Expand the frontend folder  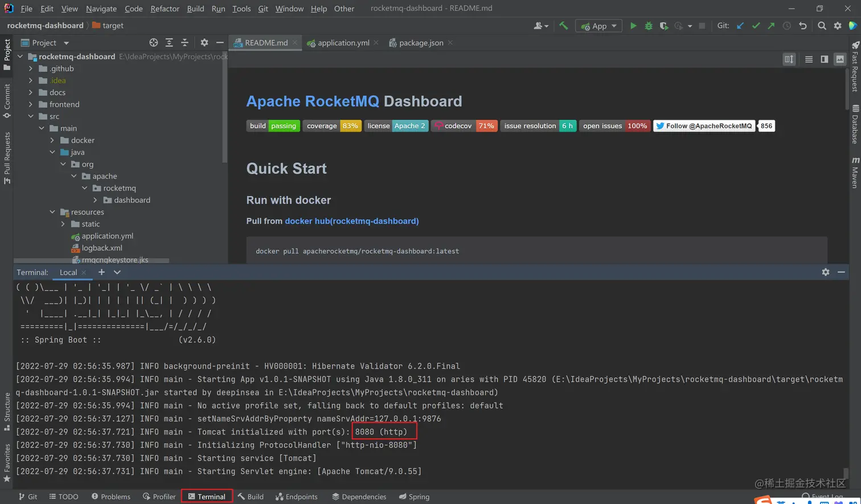tap(31, 104)
